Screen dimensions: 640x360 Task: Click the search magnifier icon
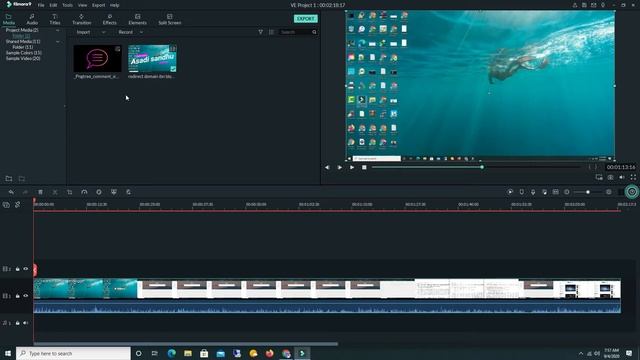(314, 32)
